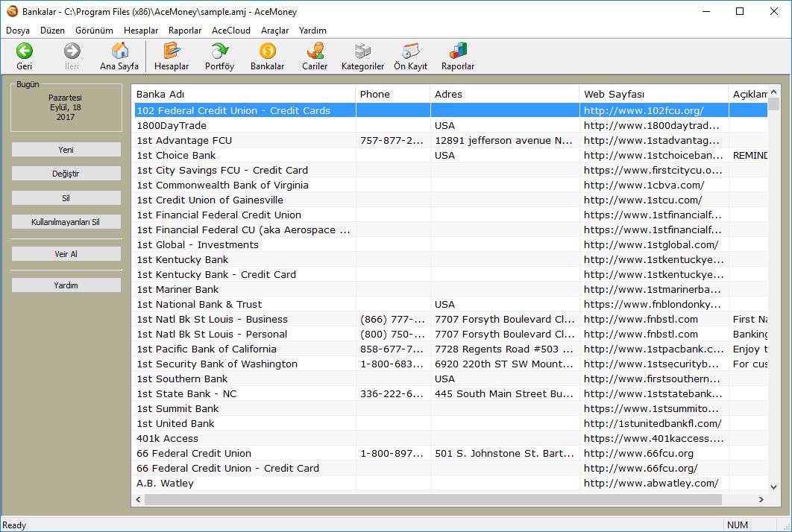Select 1st Security Bank of Washington row
The image size is (792, 532).
(450, 364)
